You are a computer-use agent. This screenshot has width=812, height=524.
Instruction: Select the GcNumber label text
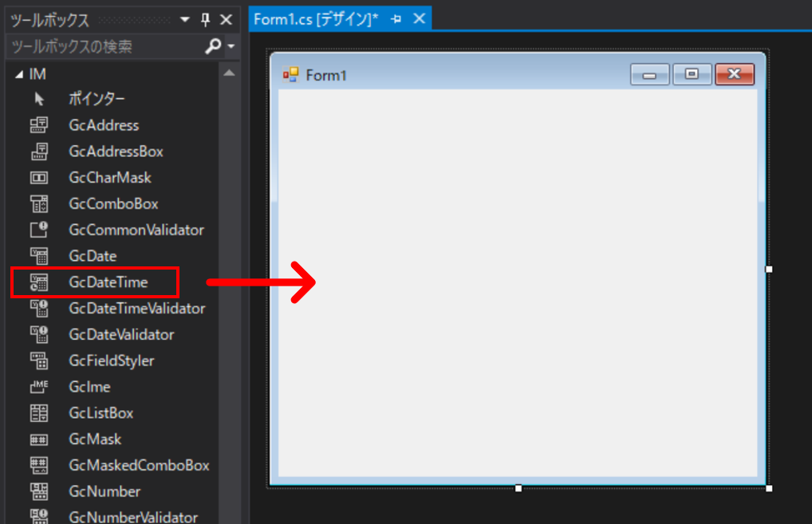pos(104,491)
